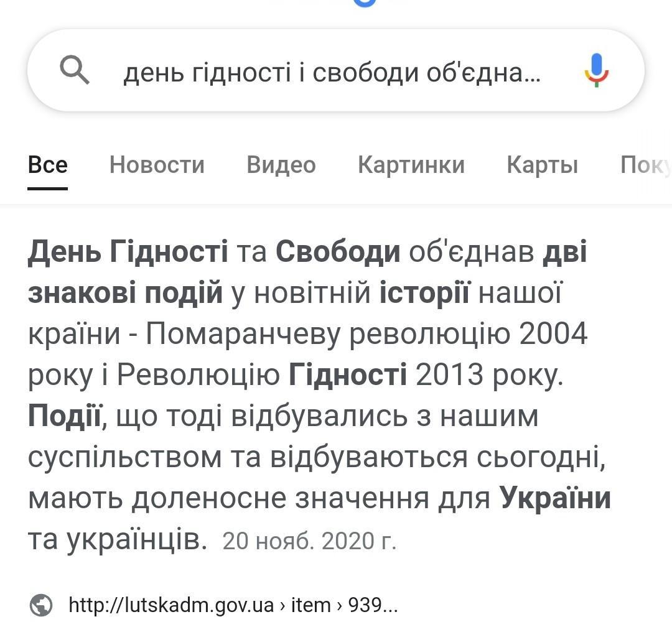Screen dimensions: 672x627
Task: Click the '939...' URL breadcrumb segment
Action: click(x=372, y=605)
